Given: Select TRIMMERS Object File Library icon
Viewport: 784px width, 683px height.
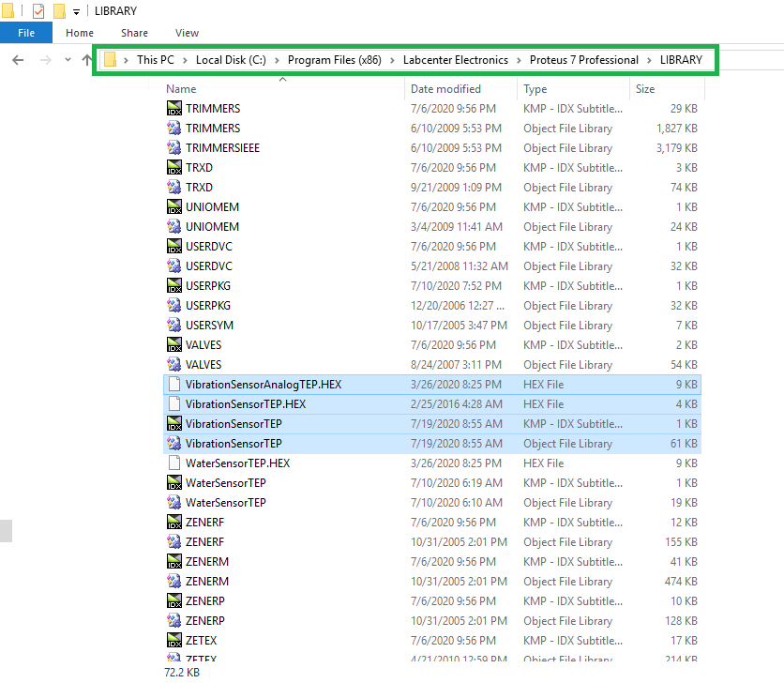Looking at the screenshot, I should 174,129.
